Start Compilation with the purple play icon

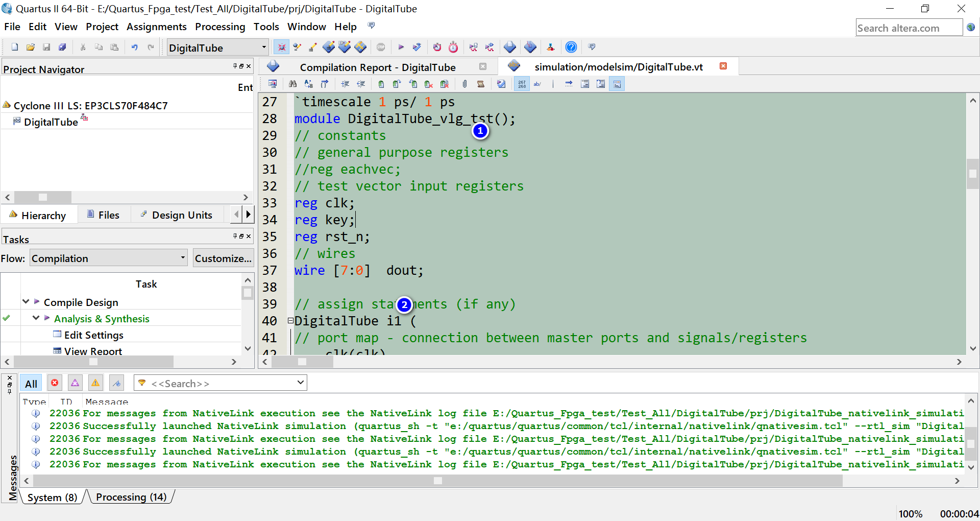[401, 48]
